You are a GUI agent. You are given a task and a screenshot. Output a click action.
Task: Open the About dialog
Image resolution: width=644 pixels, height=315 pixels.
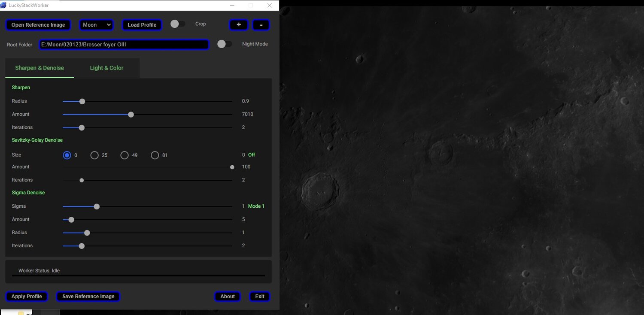pos(228,297)
